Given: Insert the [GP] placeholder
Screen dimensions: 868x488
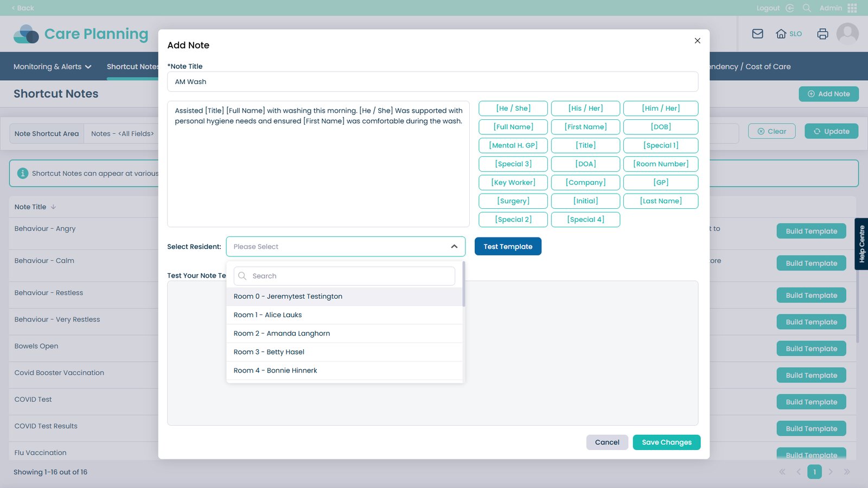Looking at the screenshot, I should point(661,182).
